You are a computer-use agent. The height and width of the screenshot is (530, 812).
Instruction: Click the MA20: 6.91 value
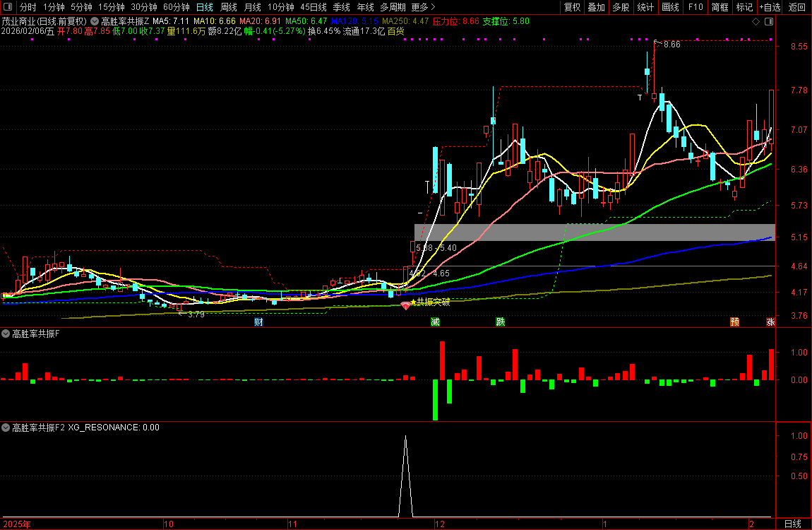click(260, 21)
